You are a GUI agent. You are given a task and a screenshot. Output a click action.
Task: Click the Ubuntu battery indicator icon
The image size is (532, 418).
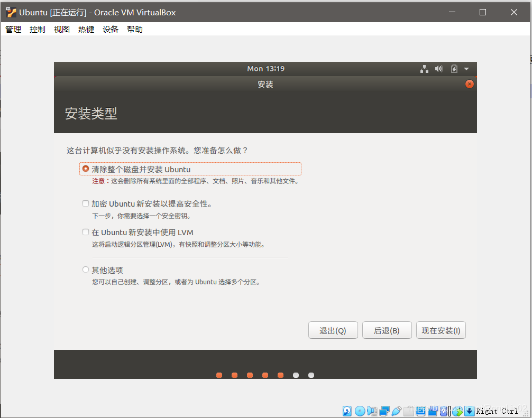(454, 69)
